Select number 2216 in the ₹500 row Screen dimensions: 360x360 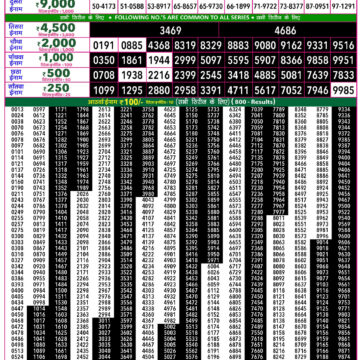(x=159, y=75)
